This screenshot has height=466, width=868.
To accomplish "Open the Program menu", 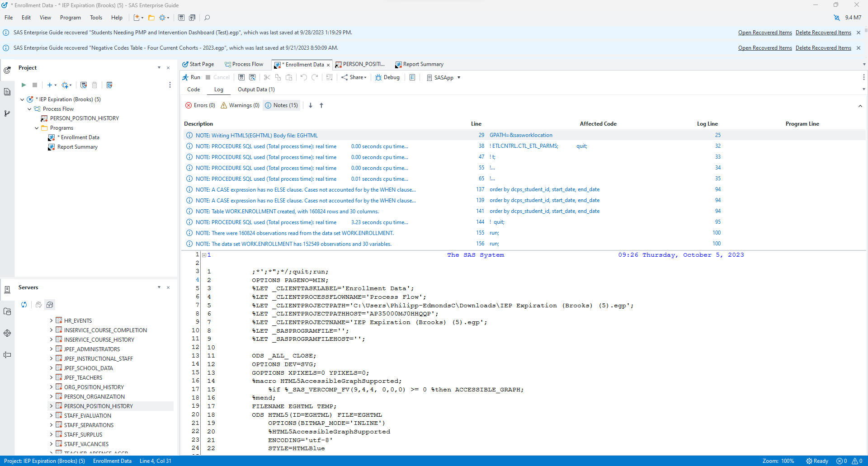I will click(x=70, y=18).
